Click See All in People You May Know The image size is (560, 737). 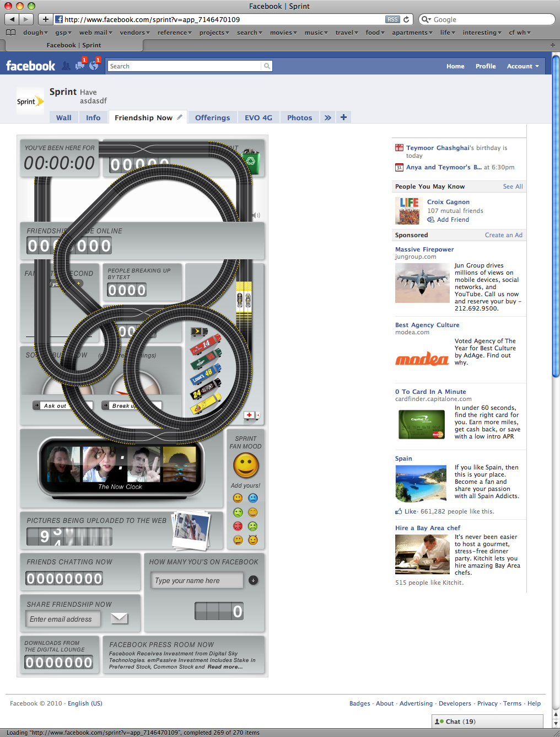coord(513,186)
